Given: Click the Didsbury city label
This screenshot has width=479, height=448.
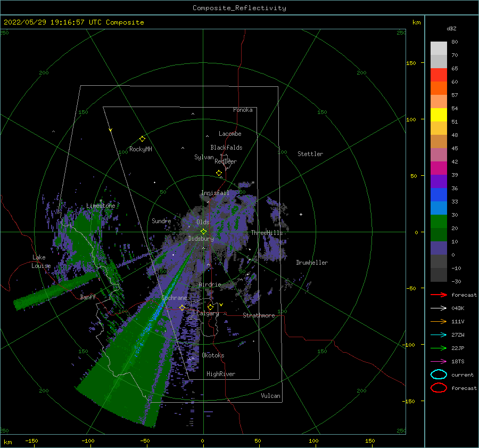Looking at the screenshot, I should (201, 239).
